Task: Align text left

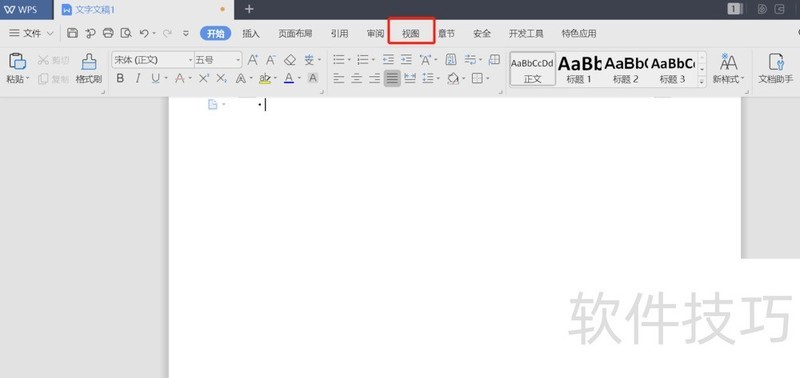Action: 339,79
